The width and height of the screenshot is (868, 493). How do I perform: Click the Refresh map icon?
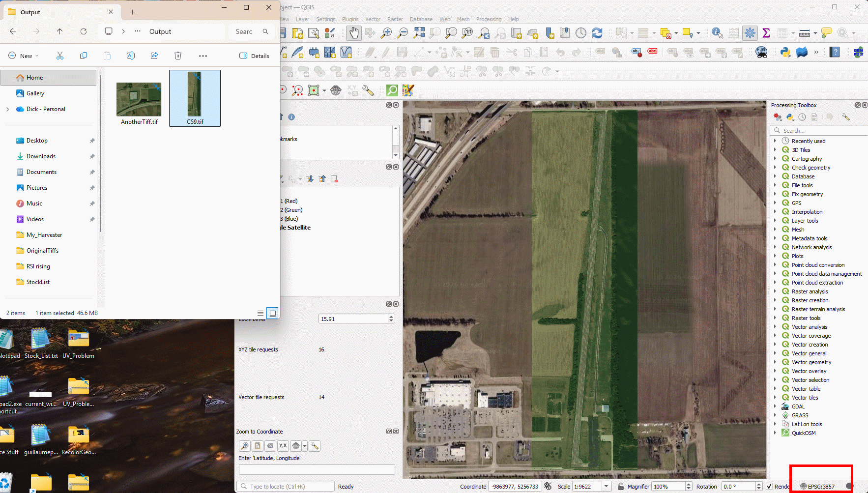[597, 33]
